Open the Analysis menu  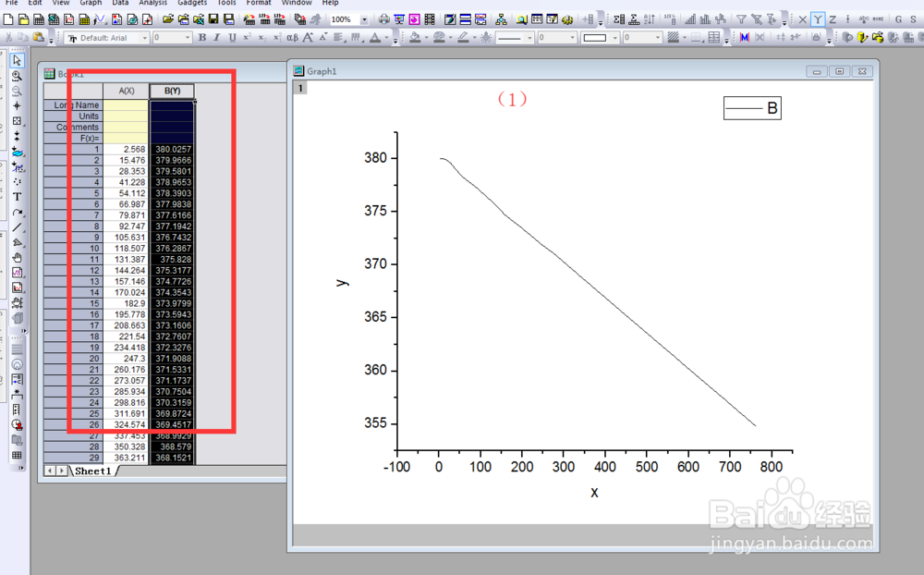point(152,3)
